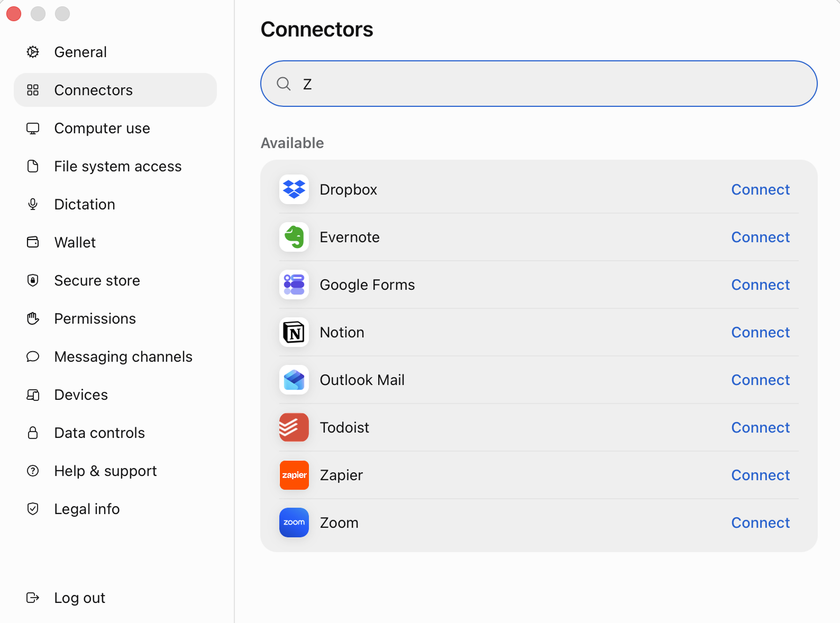Open the General settings section
840x623 pixels.
pyautogui.click(x=115, y=52)
